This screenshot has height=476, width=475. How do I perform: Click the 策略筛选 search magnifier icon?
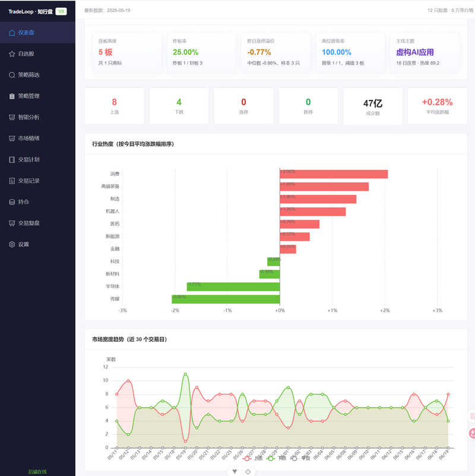pos(12,75)
